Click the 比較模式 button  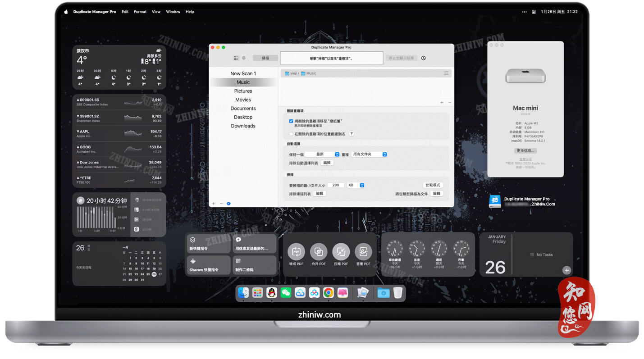pos(433,185)
